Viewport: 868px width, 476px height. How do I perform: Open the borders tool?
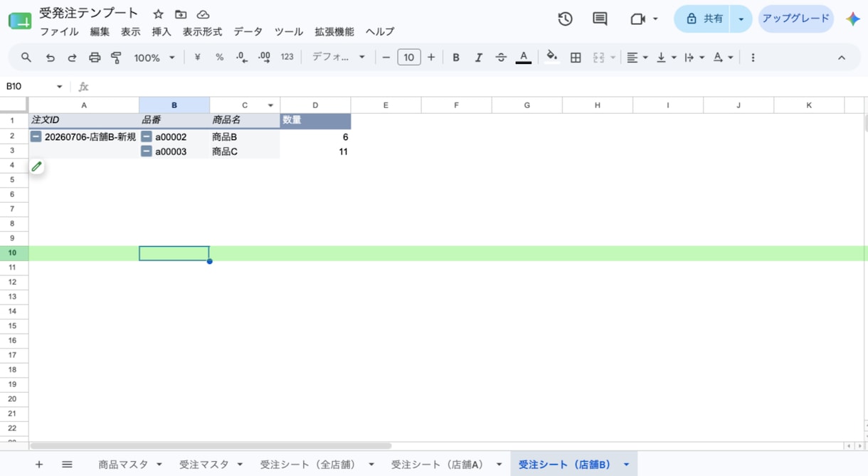click(x=576, y=58)
